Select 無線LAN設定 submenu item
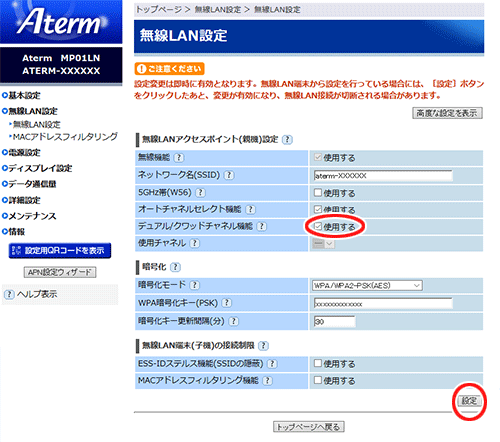 pos(37,125)
